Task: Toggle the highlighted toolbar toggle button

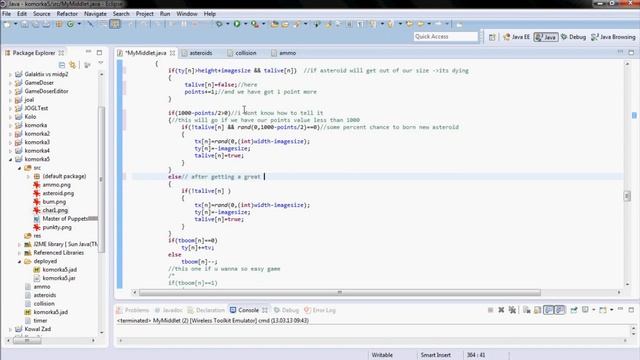Action: pos(115,24)
